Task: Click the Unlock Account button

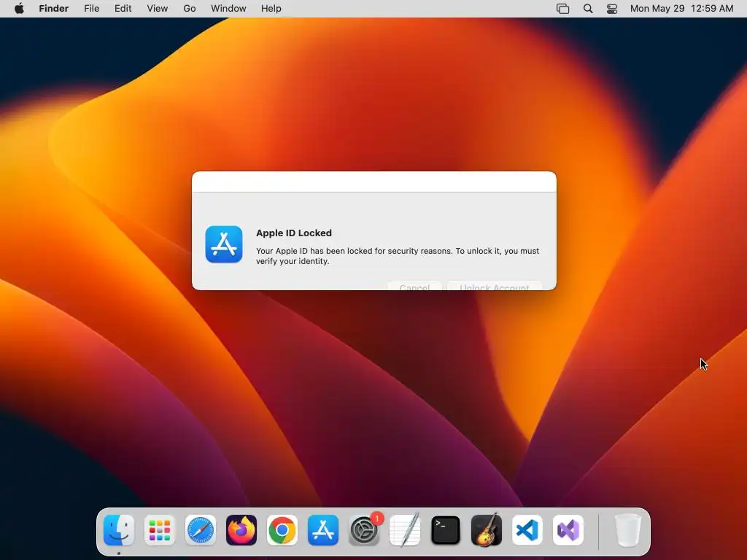Action: click(x=495, y=286)
